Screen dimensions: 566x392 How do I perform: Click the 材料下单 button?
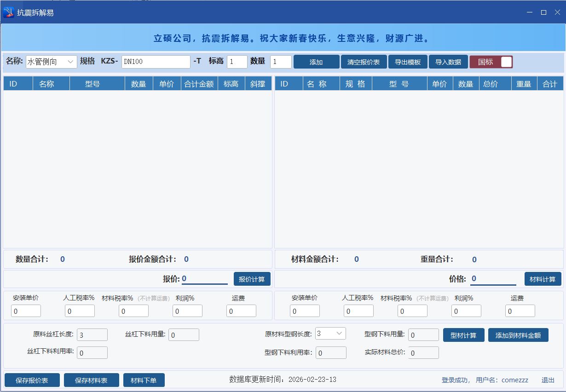coord(144,380)
